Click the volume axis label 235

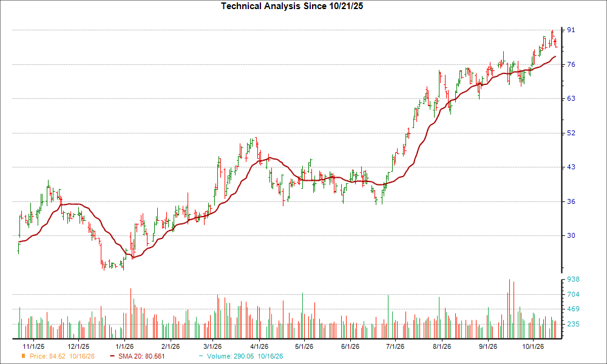coord(573,324)
